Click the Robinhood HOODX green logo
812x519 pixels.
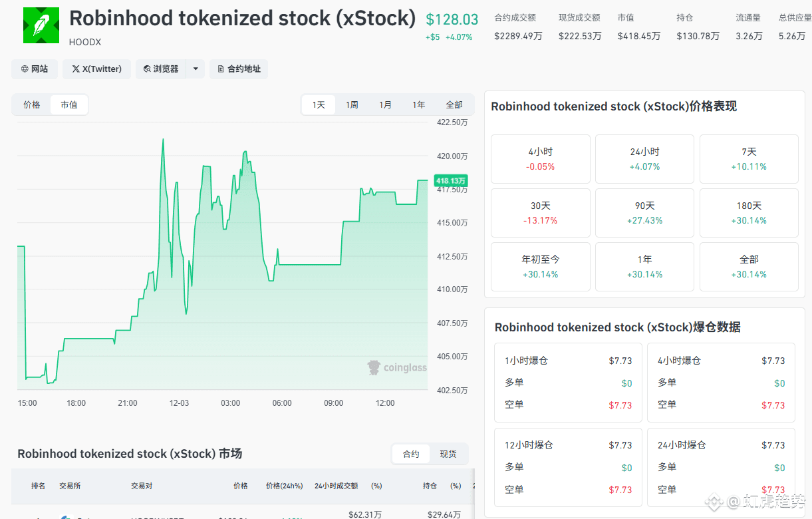41,25
